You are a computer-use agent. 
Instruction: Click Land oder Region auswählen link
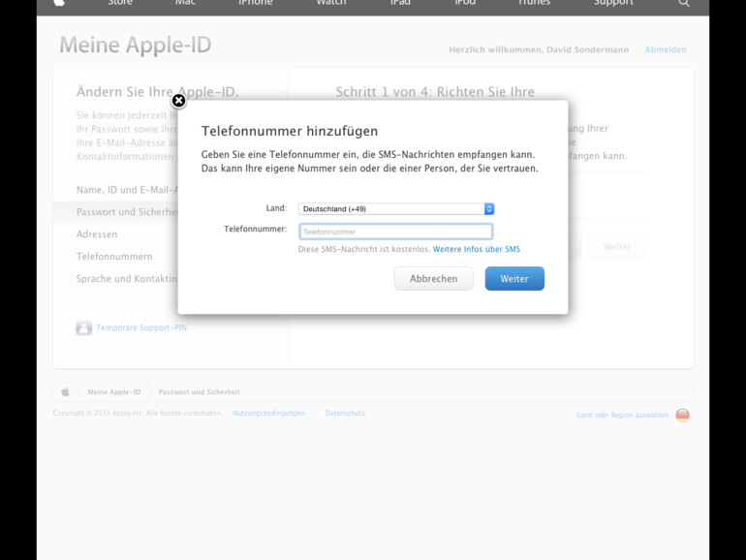click(622, 415)
